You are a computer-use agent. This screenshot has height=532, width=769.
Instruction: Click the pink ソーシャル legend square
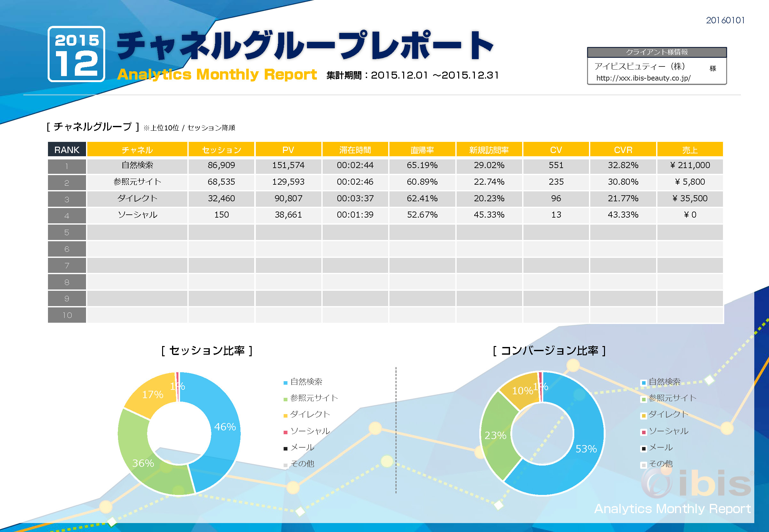pos(286,431)
